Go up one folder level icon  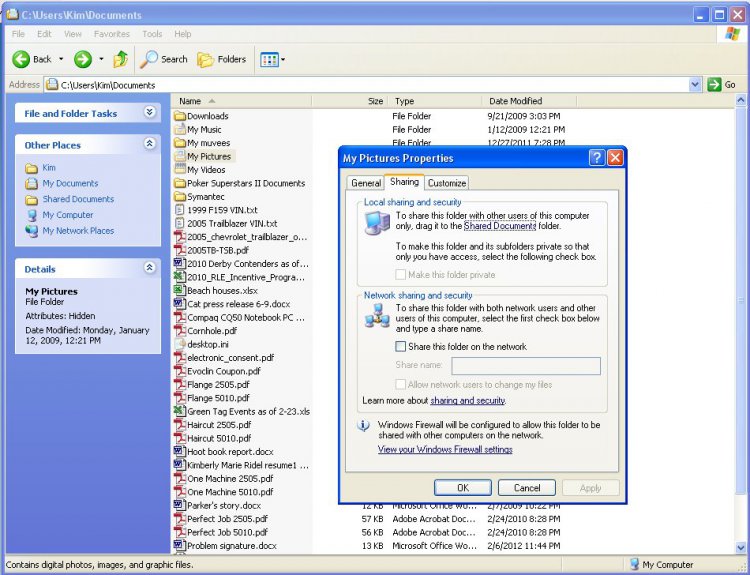coord(121,59)
